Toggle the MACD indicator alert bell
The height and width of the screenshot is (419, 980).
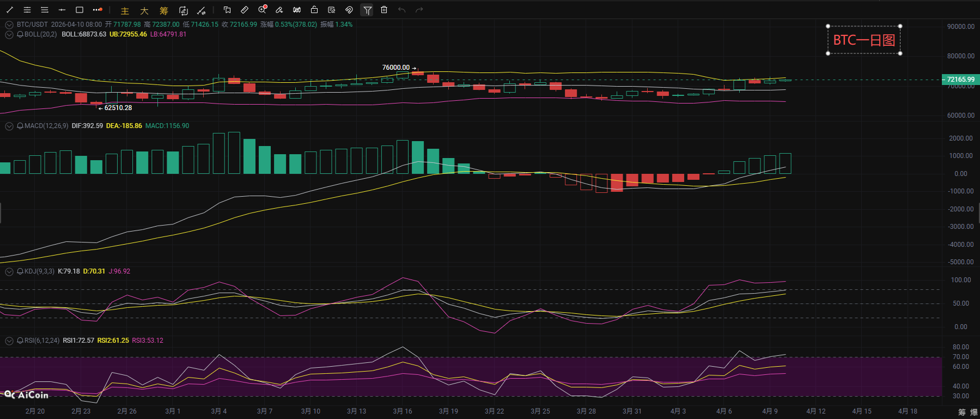20,126
